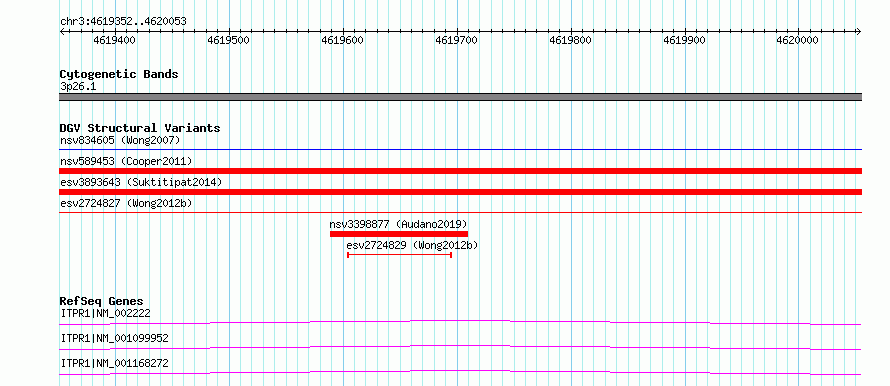This screenshot has width=890, height=386.
Task: Click the nsv589453 (Cooper2011) red bar
Action: 460,171
